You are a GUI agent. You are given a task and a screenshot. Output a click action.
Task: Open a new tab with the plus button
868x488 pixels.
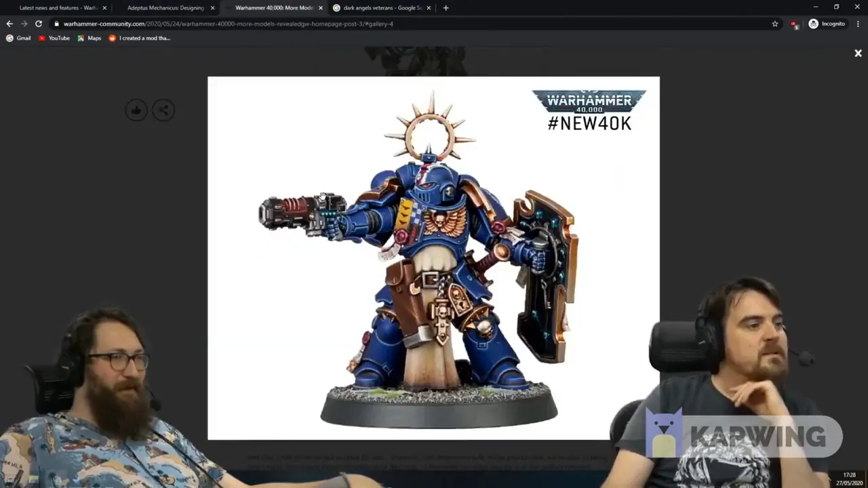pyautogui.click(x=446, y=7)
